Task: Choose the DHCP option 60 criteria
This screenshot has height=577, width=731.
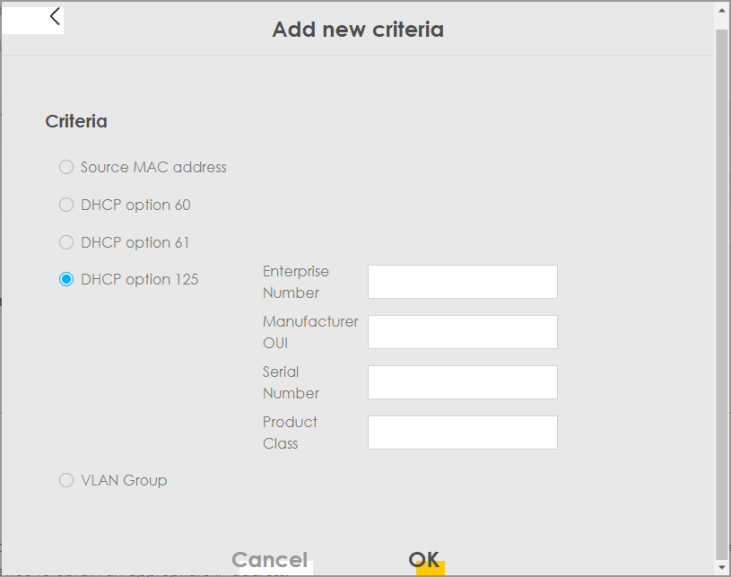Action: point(66,205)
